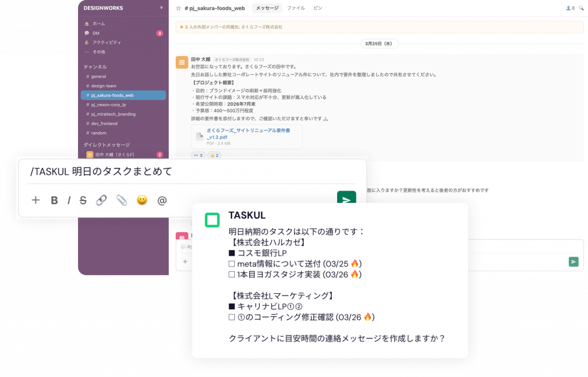588x377 pixels.
Task: Click the /TASKUL 明日のタスクまとめて input field
Action: point(192,172)
